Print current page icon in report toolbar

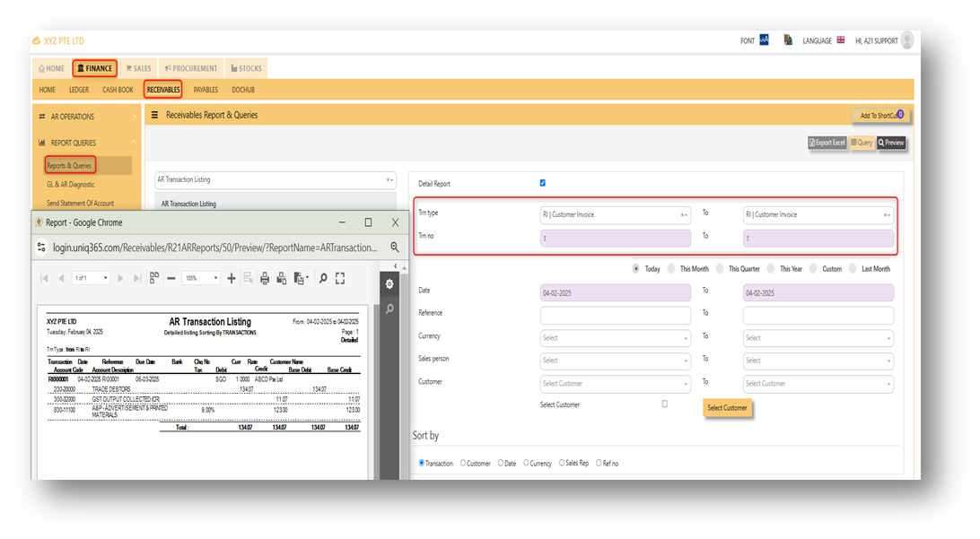pos(281,279)
